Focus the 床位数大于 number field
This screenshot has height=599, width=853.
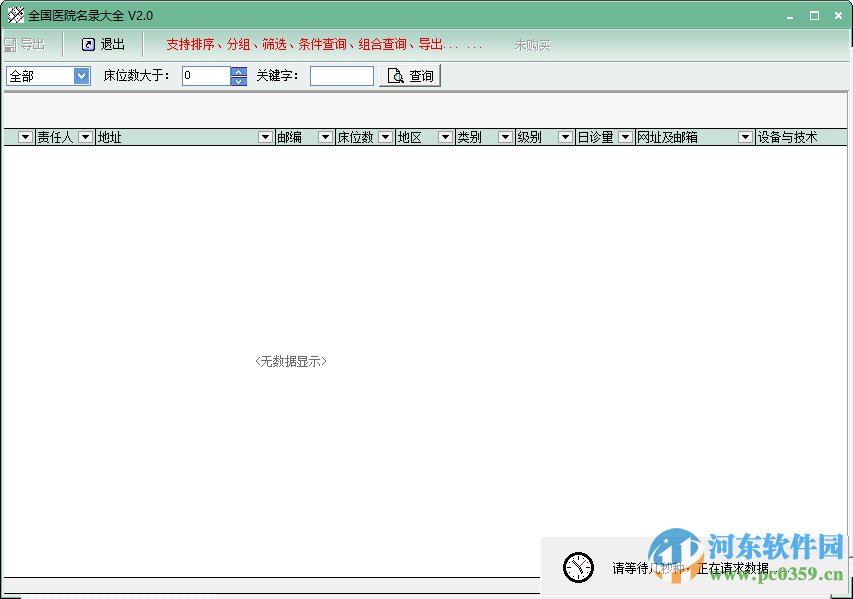(206, 76)
